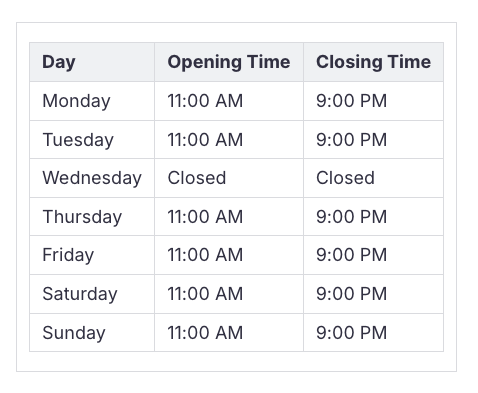The width and height of the screenshot is (478, 393).
Task: Click Wednesday's Closed opening time cell
Action: pos(229,178)
